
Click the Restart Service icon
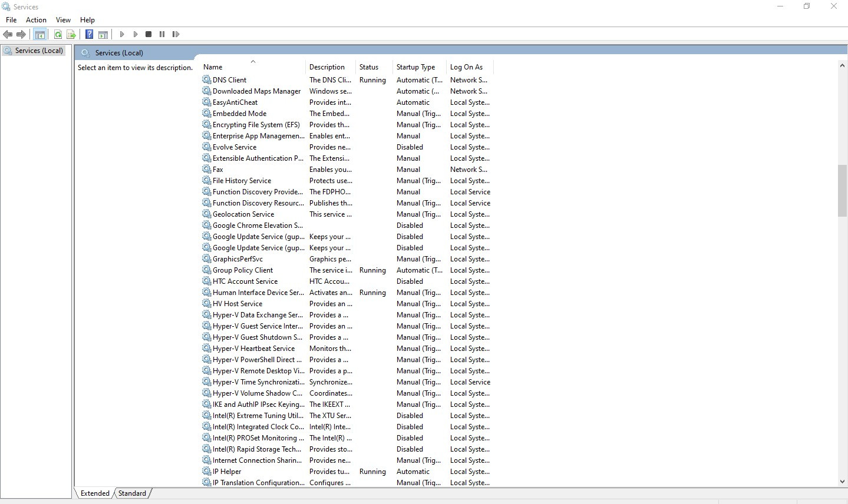tap(176, 34)
